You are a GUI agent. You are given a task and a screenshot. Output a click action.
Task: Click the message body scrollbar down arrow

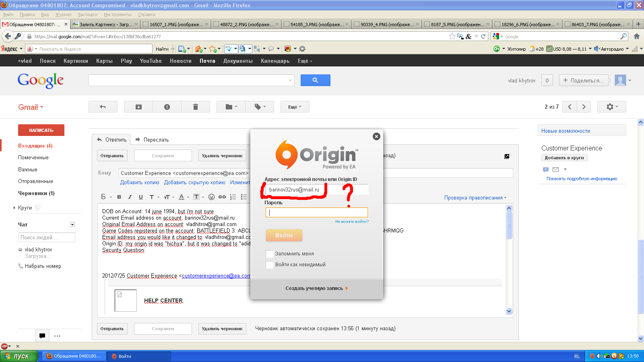(509, 311)
